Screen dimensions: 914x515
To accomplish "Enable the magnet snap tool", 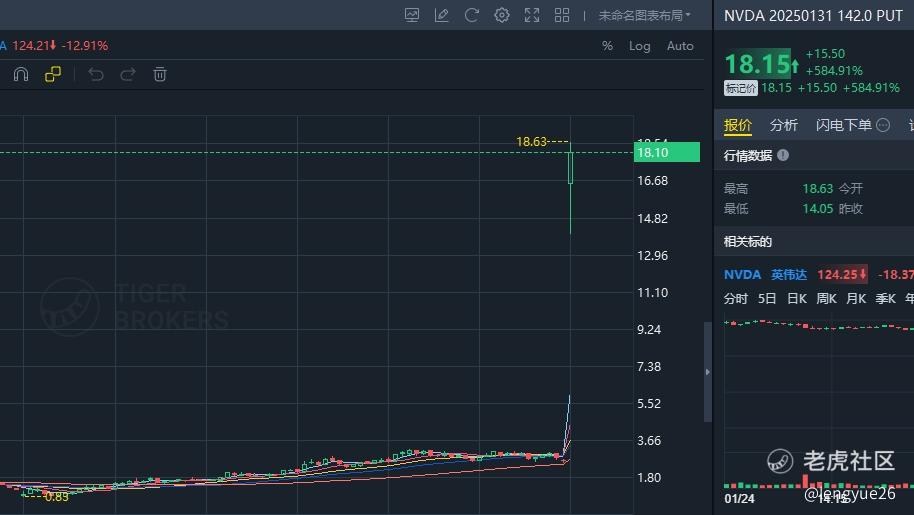I will (x=21, y=75).
